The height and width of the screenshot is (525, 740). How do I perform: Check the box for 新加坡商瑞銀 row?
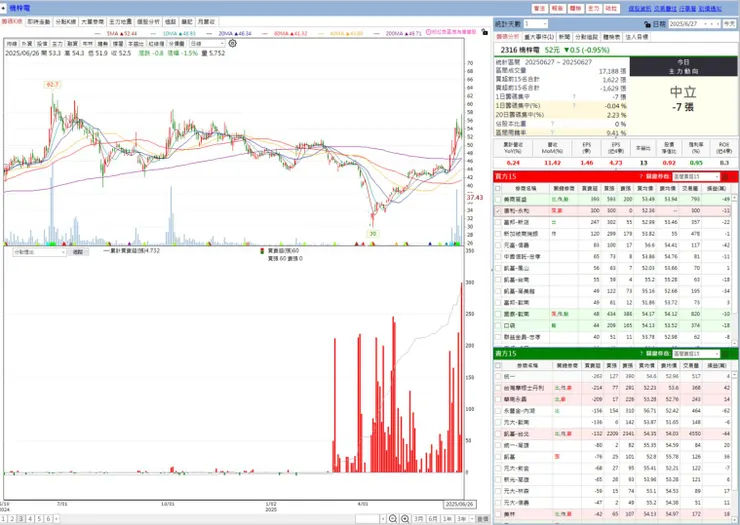coord(498,234)
